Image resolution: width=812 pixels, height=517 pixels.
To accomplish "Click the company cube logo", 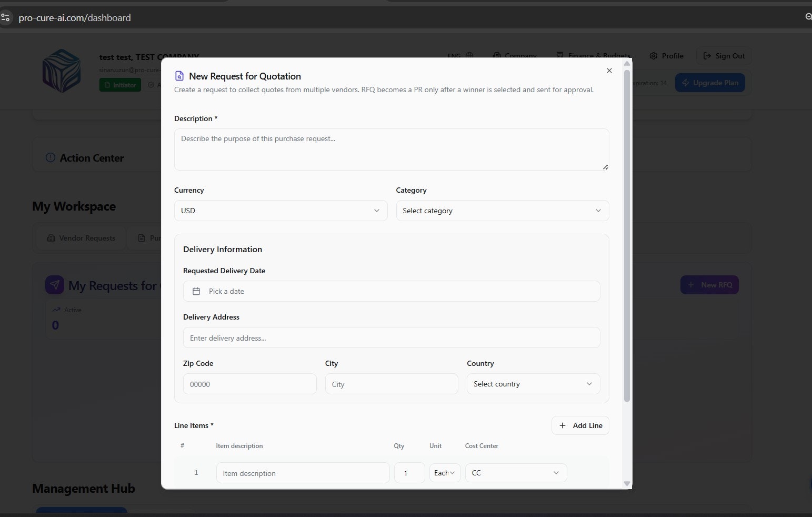I will [x=62, y=71].
